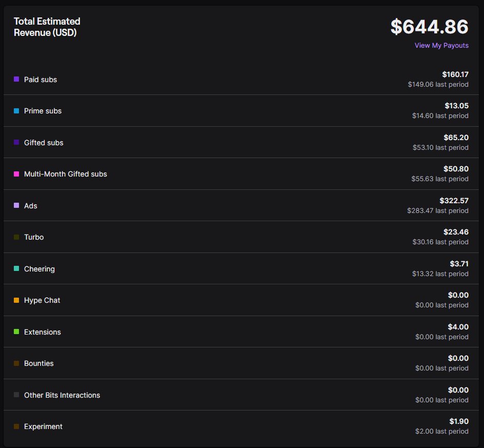Click the $65.20 Gifted subs amount
The image size is (484, 448).
(x=456, y=138)
